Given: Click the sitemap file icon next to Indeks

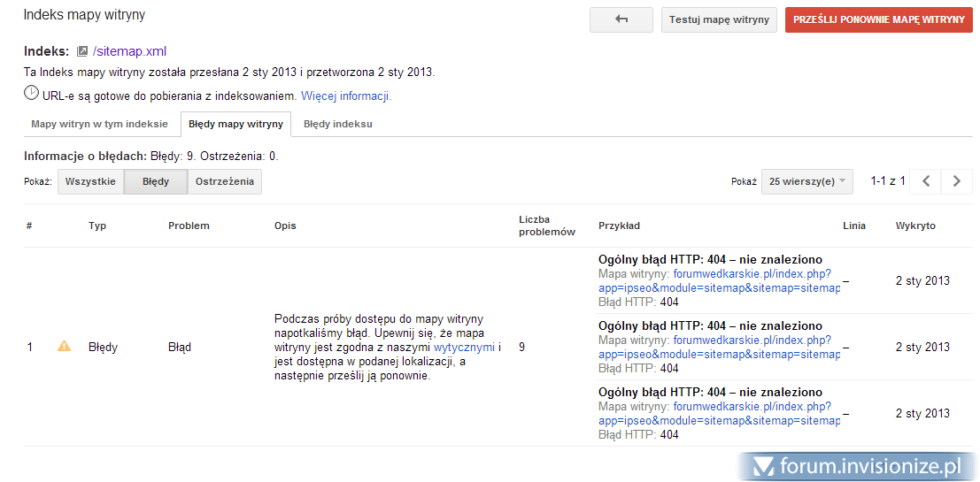Looking at the screenshot, I should click(82, 51).
